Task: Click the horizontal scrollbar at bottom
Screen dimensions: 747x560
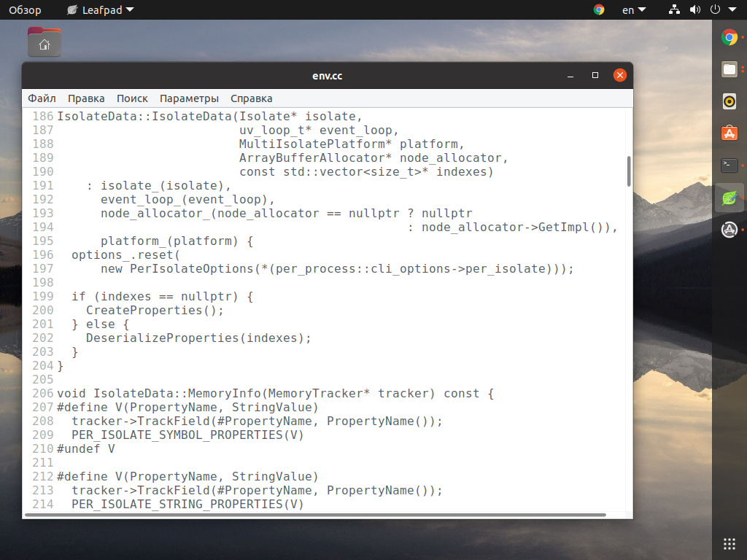Action: [x=315, y=515]
